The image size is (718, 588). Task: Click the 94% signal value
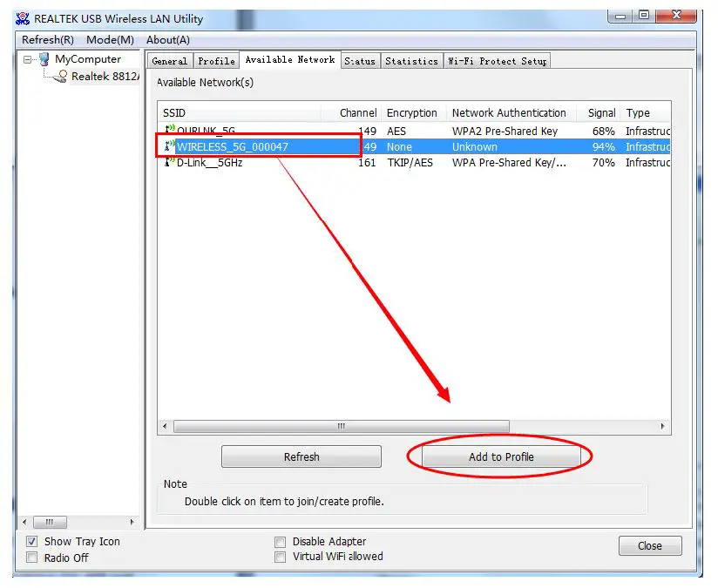603,147
